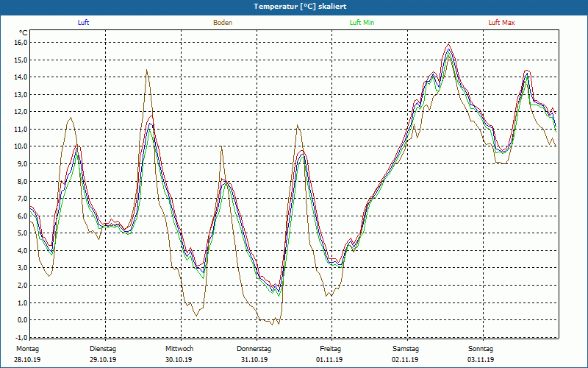Click the 2,0 y-axis value

pos(23,285)
